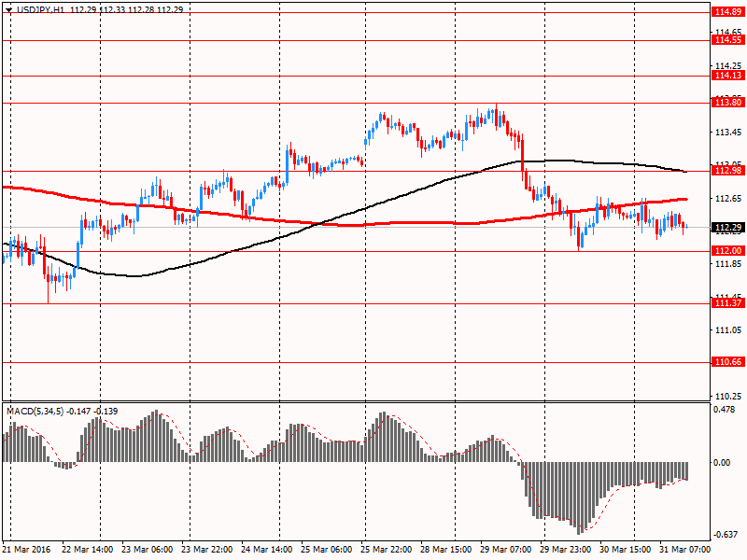Select the 28 Mar 15:00 time axis label
This screenshot has width=747, height=560.
[446, 549]
